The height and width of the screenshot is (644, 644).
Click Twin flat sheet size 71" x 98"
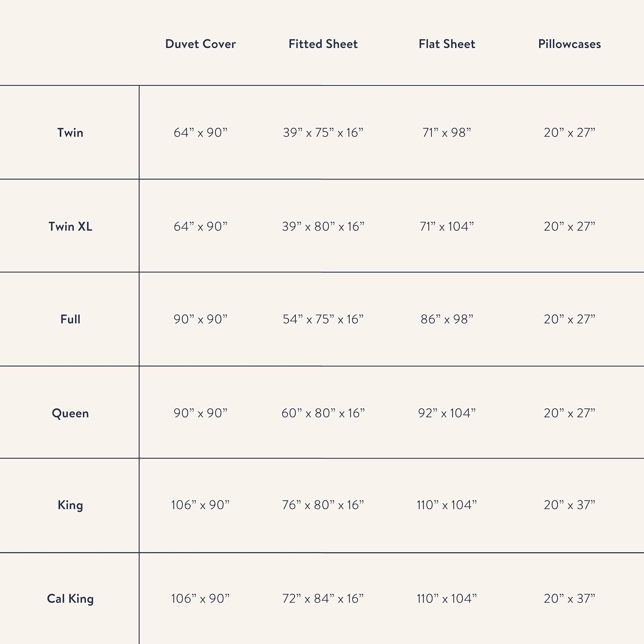point(447,133)
